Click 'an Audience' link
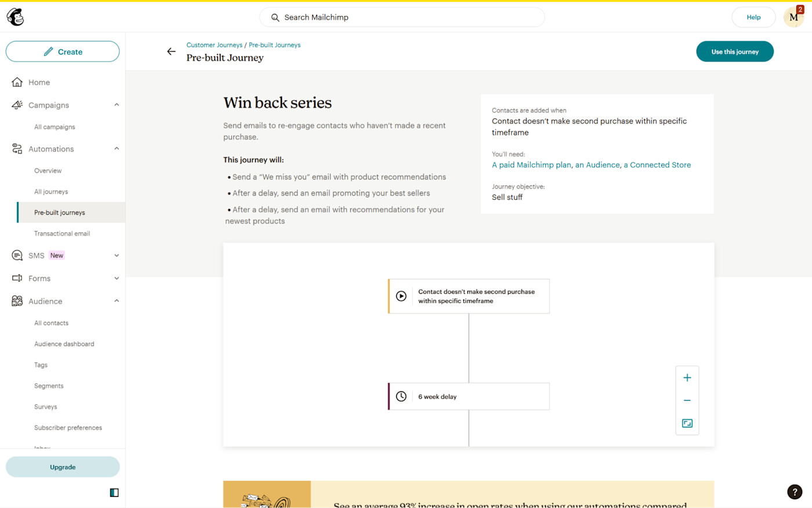 597,165
